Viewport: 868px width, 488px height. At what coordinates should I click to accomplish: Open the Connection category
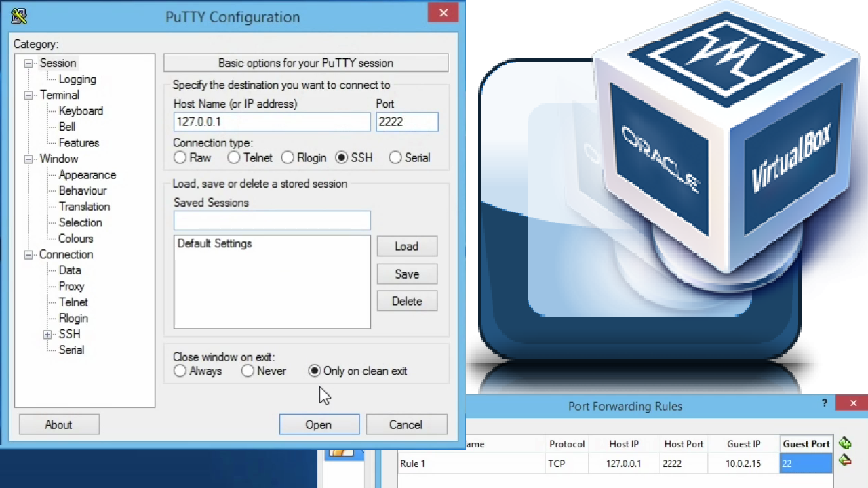coord(66,255)
